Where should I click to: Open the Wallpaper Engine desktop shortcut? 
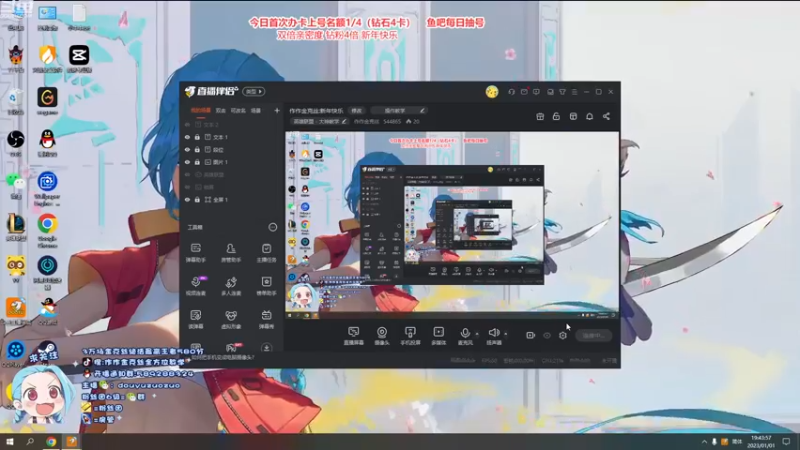47,188
